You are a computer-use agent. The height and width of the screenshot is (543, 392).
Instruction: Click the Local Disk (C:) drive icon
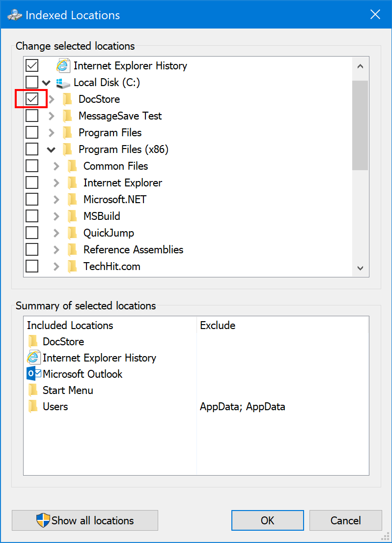coord(63,83)
